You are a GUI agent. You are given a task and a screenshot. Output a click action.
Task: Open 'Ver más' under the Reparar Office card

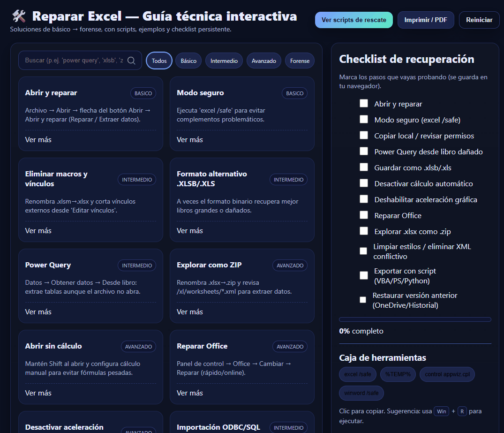(189, 393)
